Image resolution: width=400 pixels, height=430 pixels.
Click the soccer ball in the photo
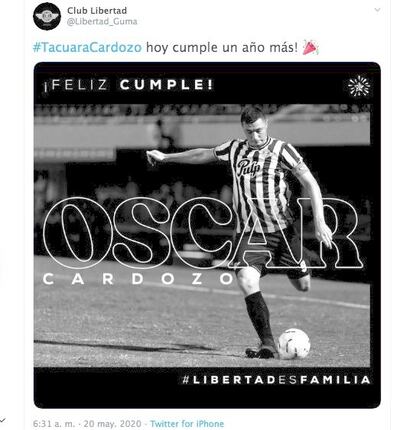click(294, 344)
